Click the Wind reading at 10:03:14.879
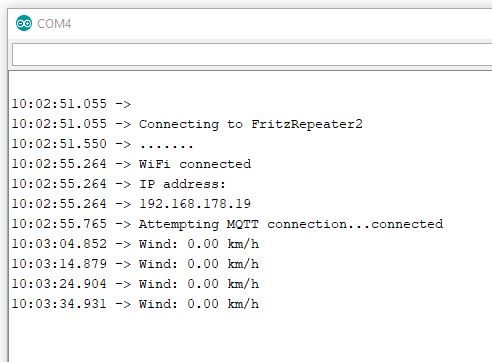 click(x=199, y=264)
